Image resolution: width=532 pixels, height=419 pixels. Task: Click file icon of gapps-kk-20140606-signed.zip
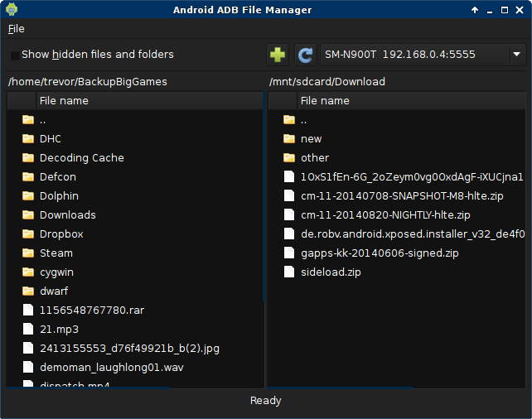coord(289,253)
